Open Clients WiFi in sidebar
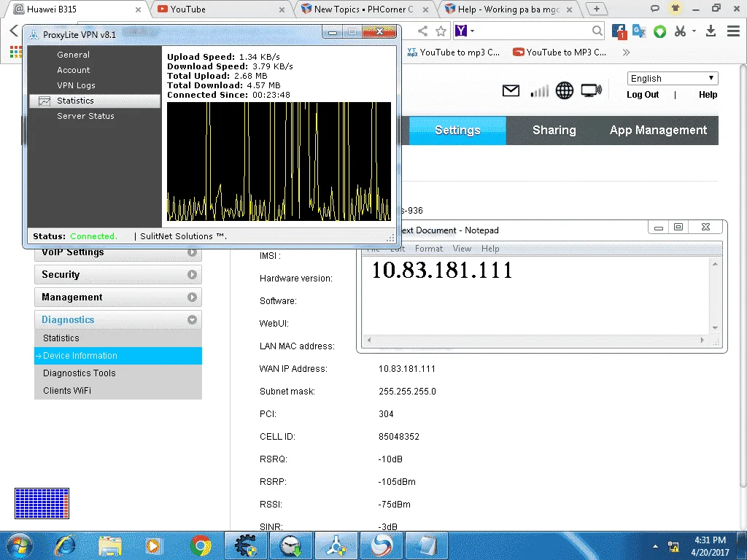747x560 pixels. click(118, 391)
